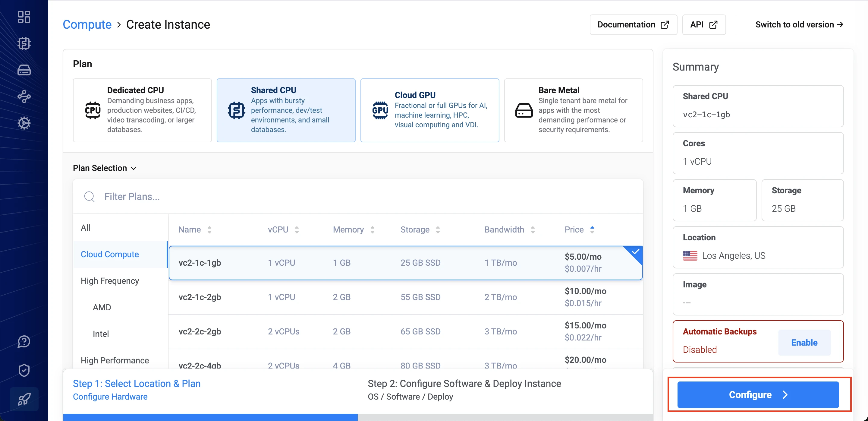Image resolution: width=868 pixels, height=421 pixels.
Task: Click the checkmark on the selected vc2-1c-1gb plan
Action: click(x=635, y=252)
